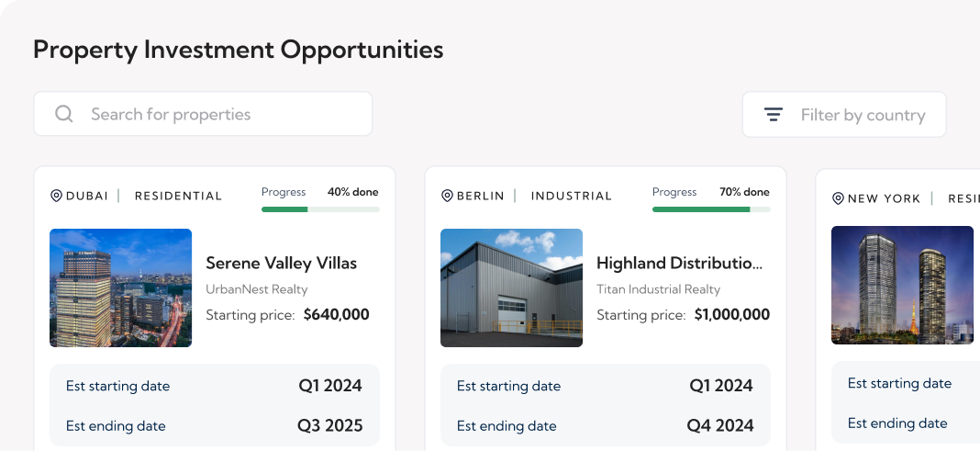Click the search magnifier icon

pos(64,114)
